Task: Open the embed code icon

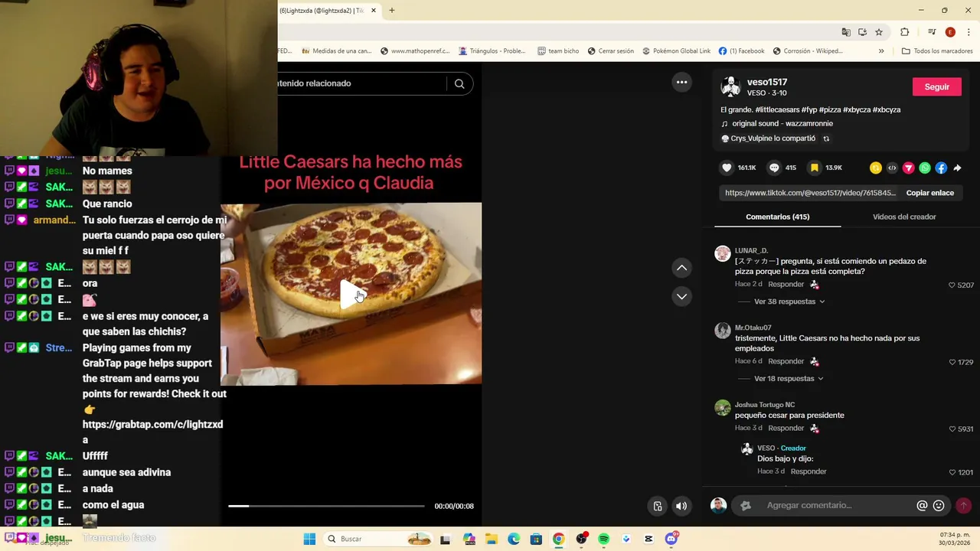Action: (892, 168)
